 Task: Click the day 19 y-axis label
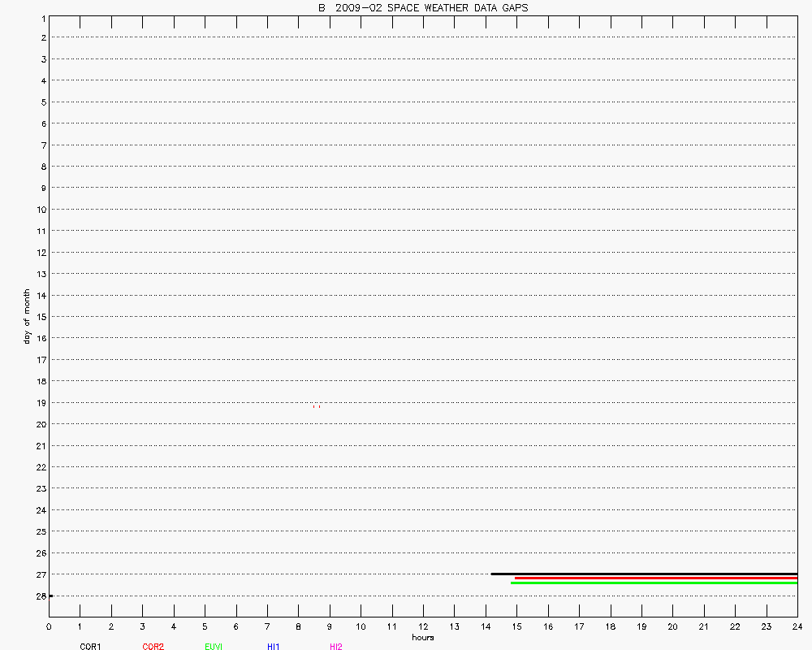(x=40, y=403)
